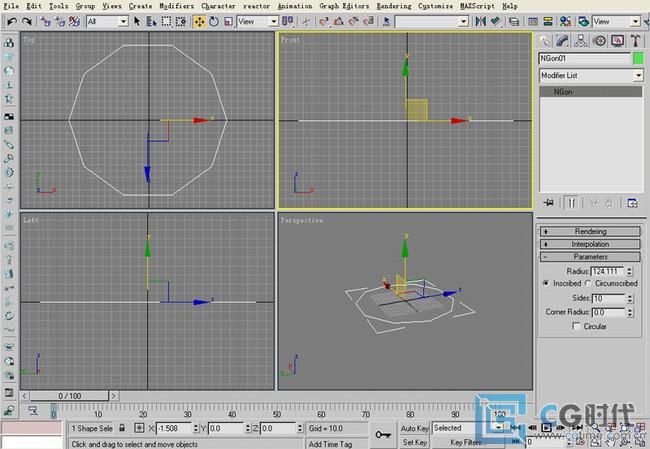
Task: Click the Align tool icon
Action: 495,21
